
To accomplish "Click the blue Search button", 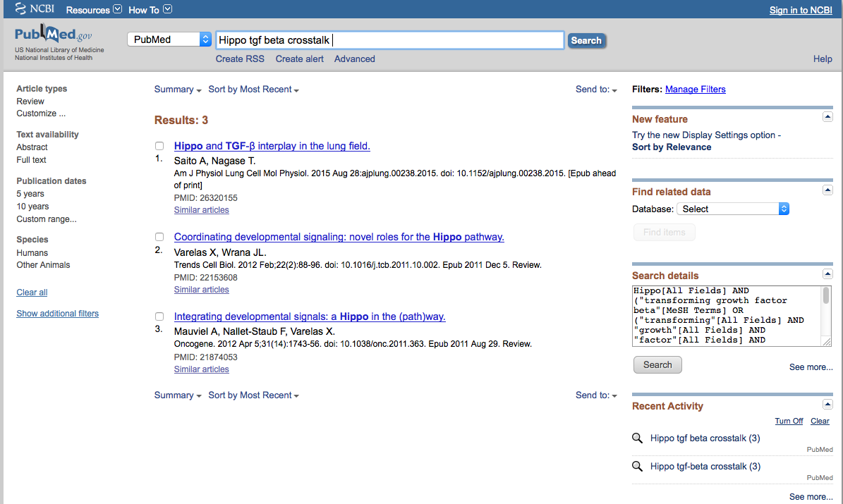I will 586,40.
